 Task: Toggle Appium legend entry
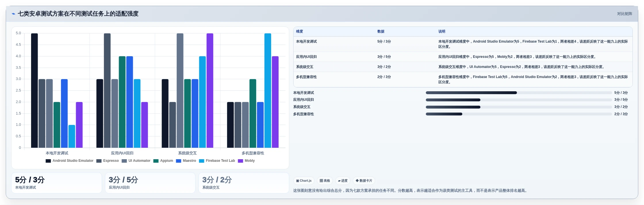click(163, 161)
